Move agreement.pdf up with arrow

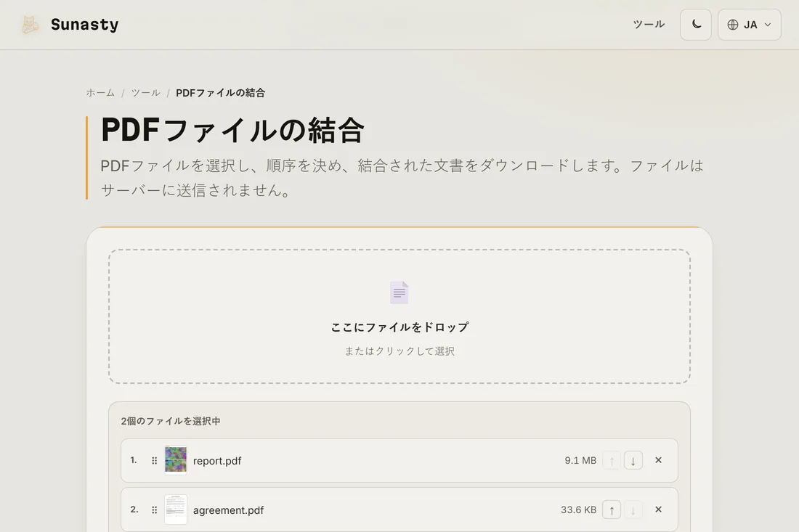[612, 510]
